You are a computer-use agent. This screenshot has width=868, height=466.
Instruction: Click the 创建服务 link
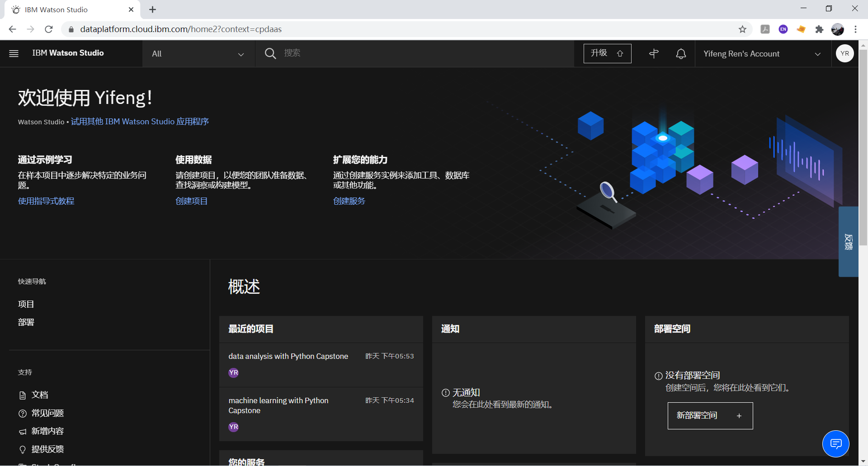pos(349,201)
